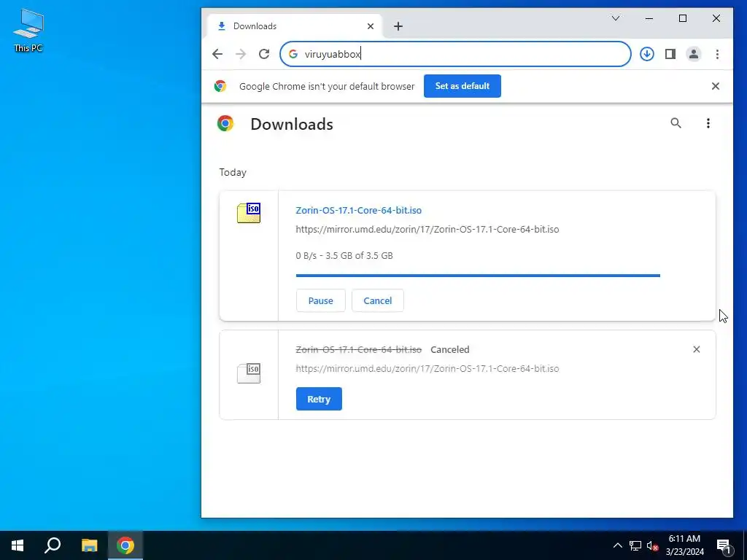Click the address bar containing viruyuabbox

tap(455, 54)
